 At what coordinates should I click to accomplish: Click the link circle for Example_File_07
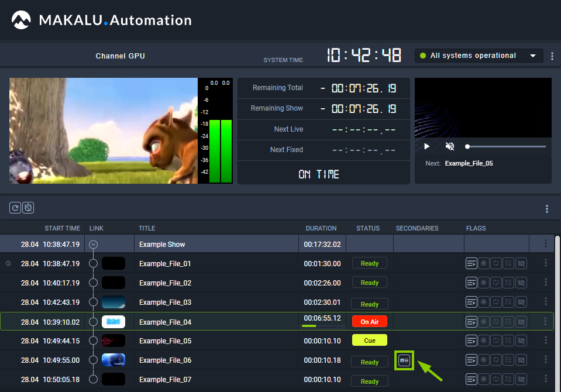[x=94, y=379]
